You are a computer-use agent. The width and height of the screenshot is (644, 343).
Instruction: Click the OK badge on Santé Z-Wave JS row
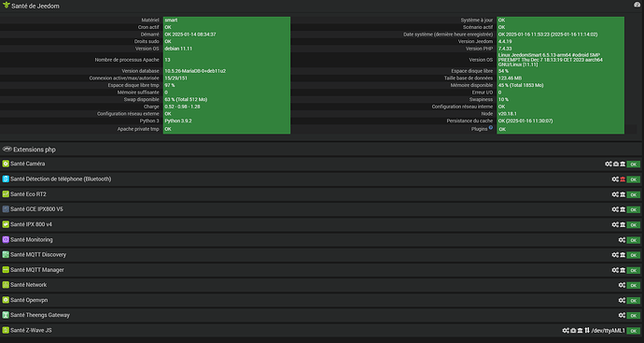[x=634, y=331]
